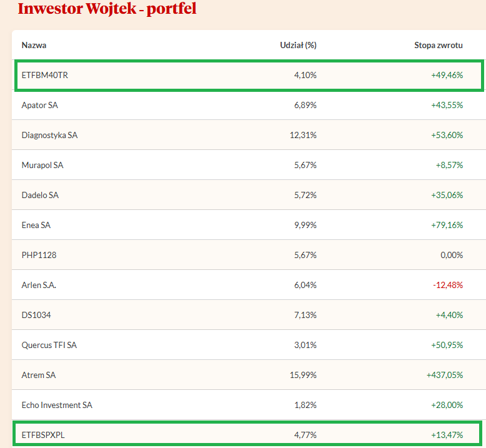The image size is (486, 448).
Task: Click the +28,00% return value
Action: [447, 406]
